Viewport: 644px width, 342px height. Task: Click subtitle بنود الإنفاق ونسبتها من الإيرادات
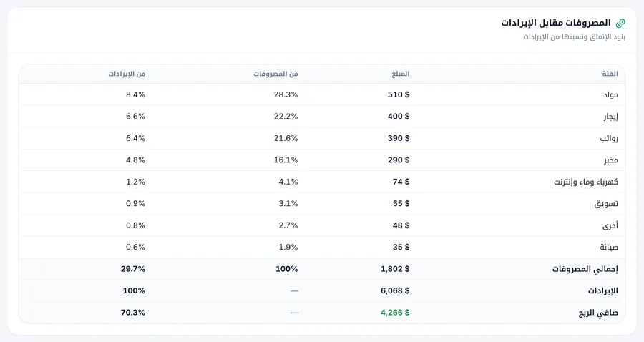coord(574,37)
